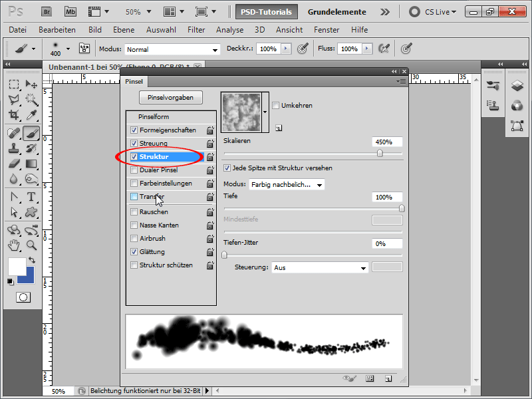Open the Ebene menu
The height and width of the screenshot is (399, 532).
[124, 30]
